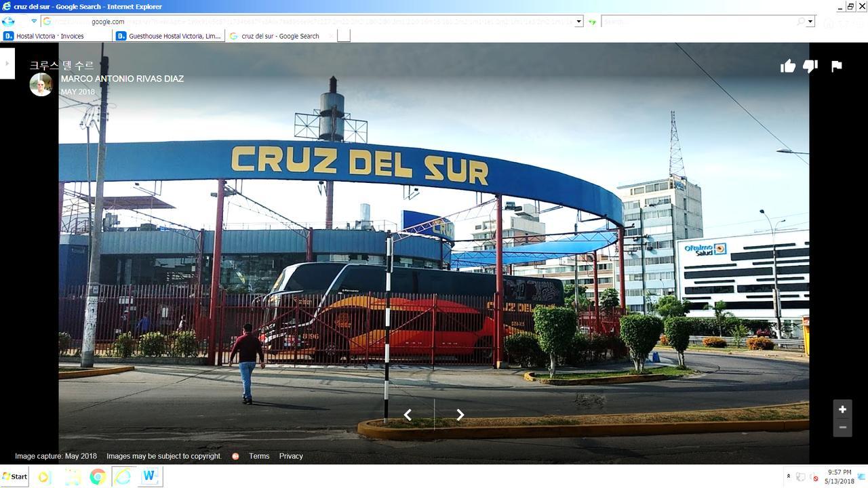Open file explorer from the taskbar
Screen dimensions: 868x488
pos(72,477)
